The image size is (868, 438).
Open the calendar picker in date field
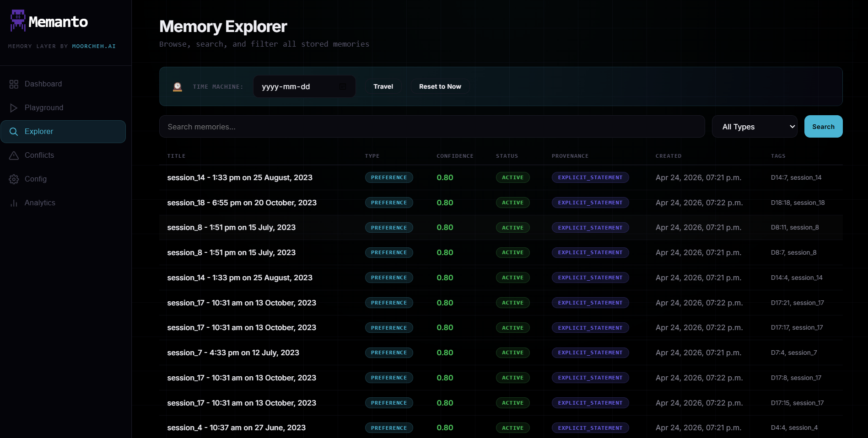click(343, 86)
